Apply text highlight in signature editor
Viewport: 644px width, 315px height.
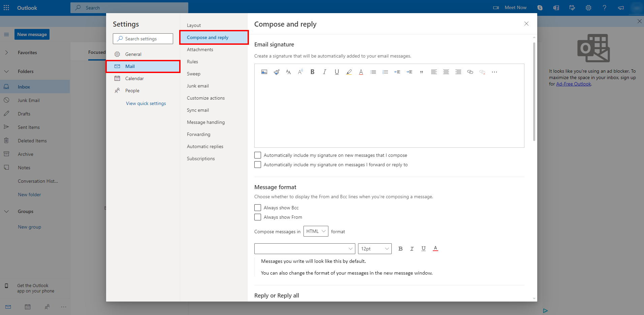349,72
